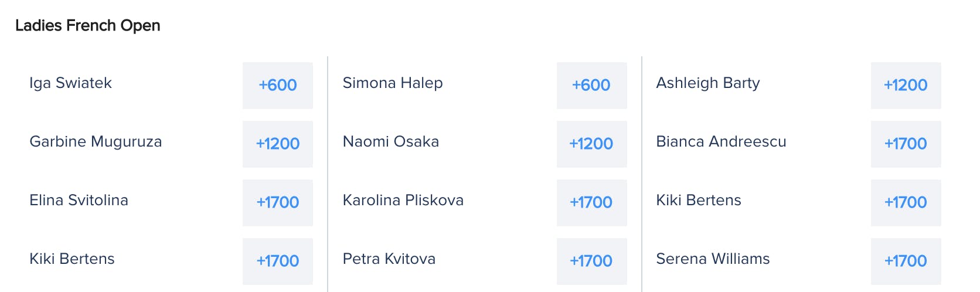The height and width of the screenshot is (292, 980).
Task: Choose Kiki Bertens odds just above Serena Williams
Action: (x=906, y=203)
